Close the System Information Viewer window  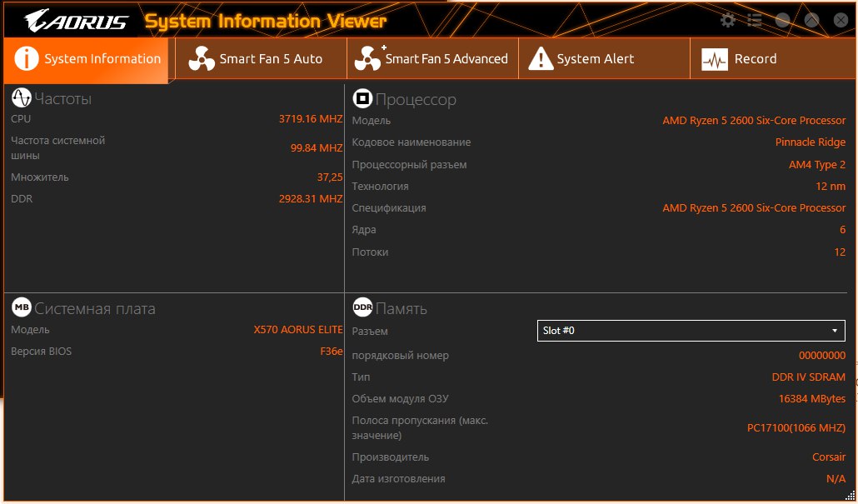841,20
